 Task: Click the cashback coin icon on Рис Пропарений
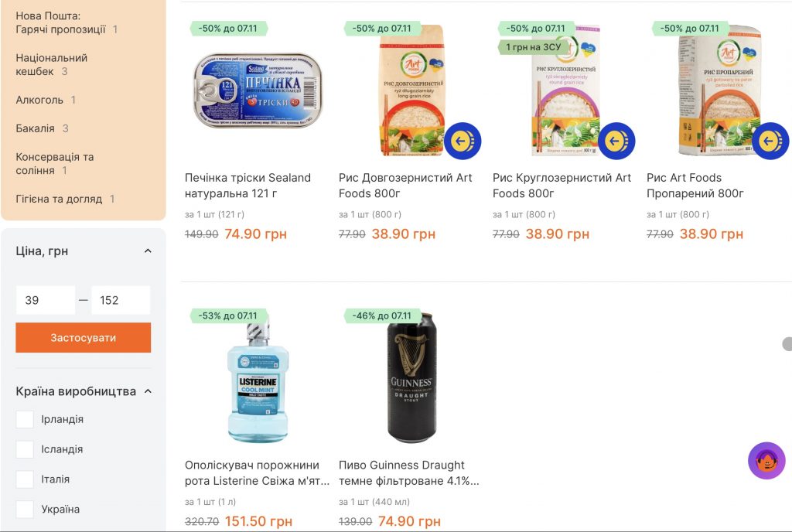coord(770,141)
